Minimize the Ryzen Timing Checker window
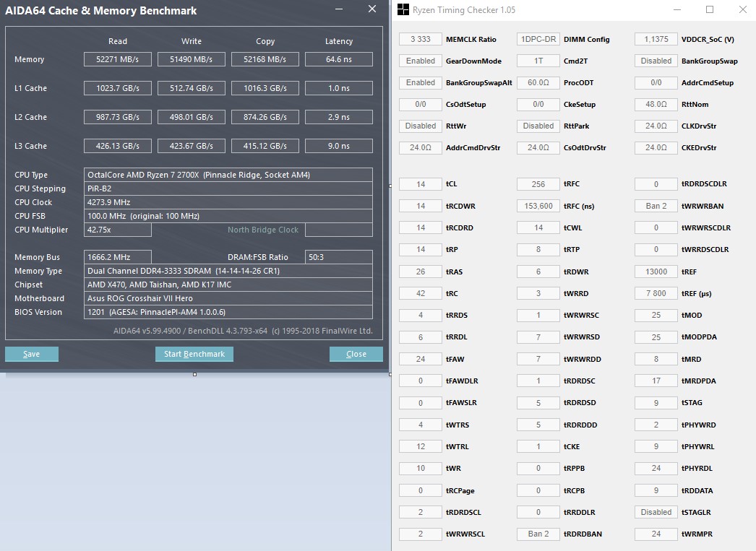Screen dimensions: 756x551 [x=677, y=9]
